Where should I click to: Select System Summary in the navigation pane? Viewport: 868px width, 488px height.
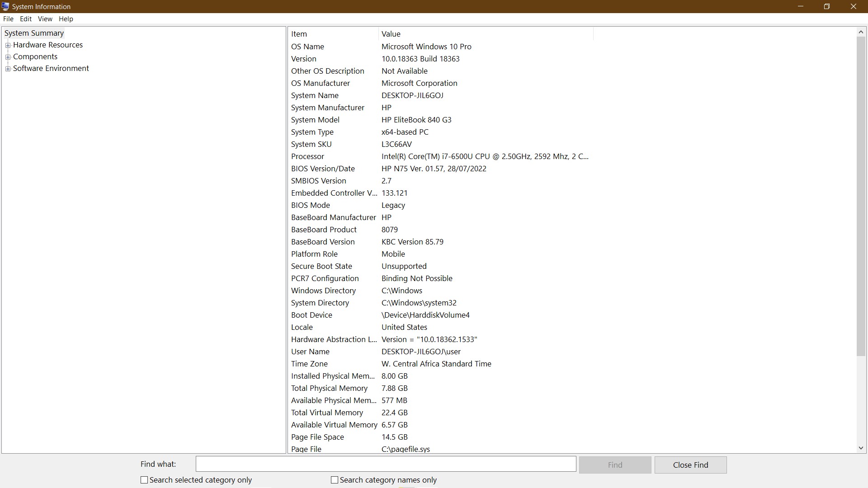click(34, 33)
